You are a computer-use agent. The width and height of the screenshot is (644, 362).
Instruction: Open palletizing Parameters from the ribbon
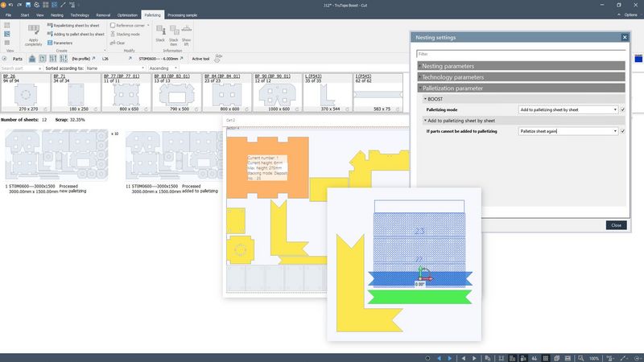[63, 43]
